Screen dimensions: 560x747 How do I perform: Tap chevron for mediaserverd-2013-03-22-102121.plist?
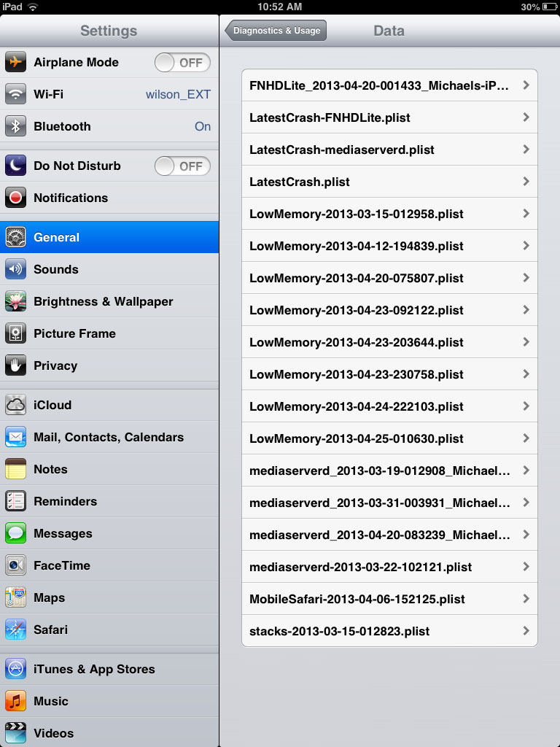click(526, 566)
